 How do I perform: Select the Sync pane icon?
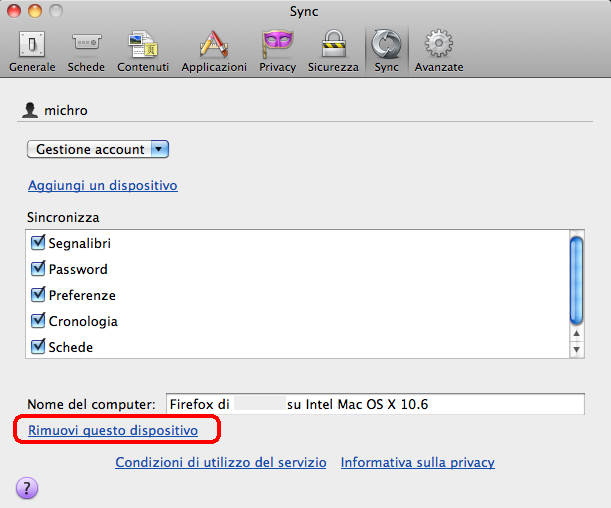(x=386, y=52)
